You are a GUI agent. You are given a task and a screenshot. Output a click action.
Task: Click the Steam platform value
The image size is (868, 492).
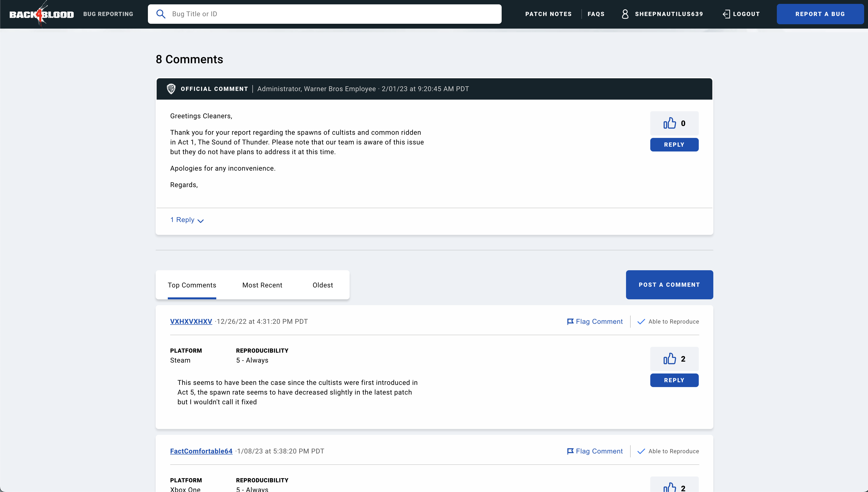(180, 360)
